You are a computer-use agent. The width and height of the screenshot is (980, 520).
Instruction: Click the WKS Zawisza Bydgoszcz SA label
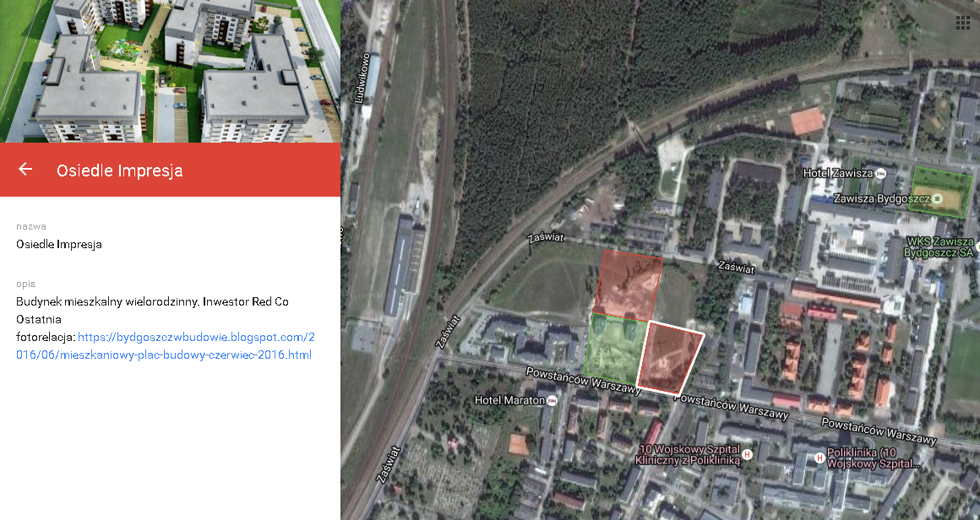tap(939, 246)
